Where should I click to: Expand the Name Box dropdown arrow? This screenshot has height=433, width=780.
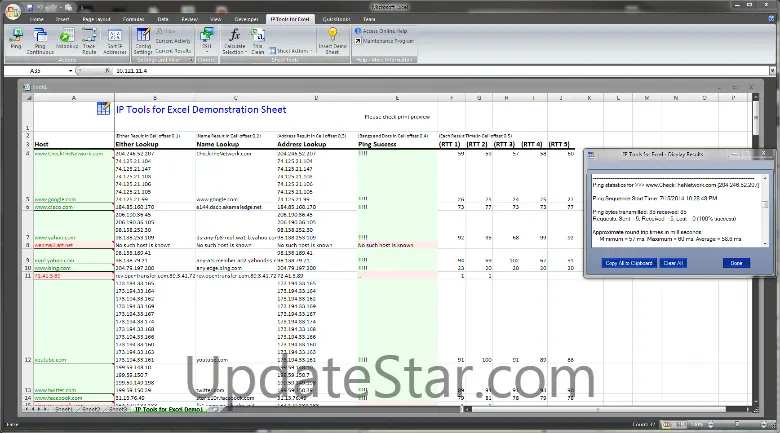pos(70,71)
